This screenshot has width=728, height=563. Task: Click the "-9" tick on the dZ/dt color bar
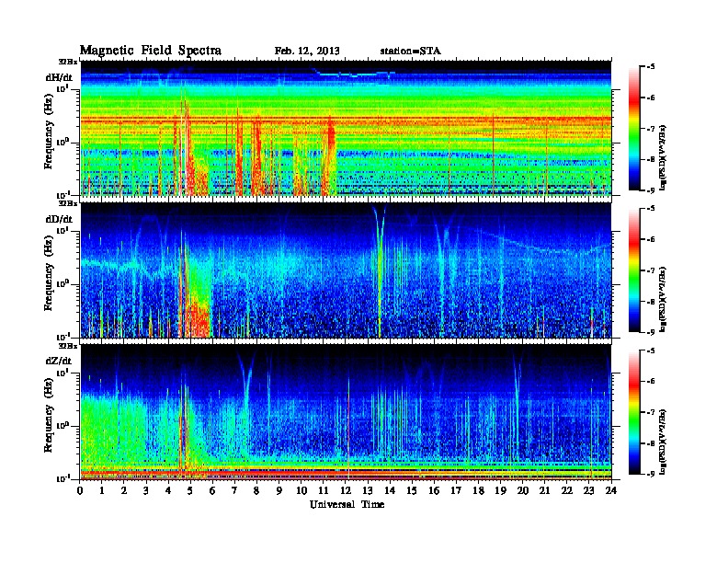pos(651,474)
